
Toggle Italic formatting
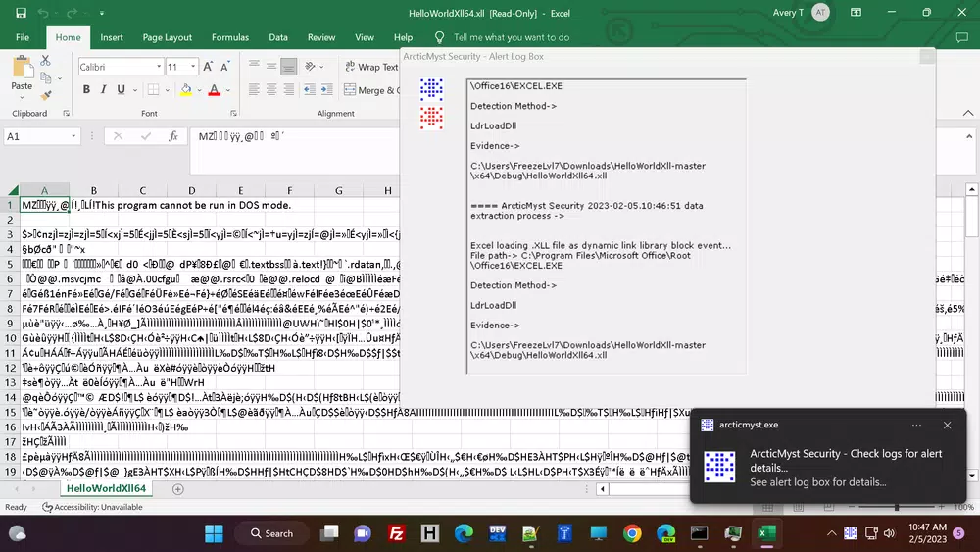coord(103,89)
